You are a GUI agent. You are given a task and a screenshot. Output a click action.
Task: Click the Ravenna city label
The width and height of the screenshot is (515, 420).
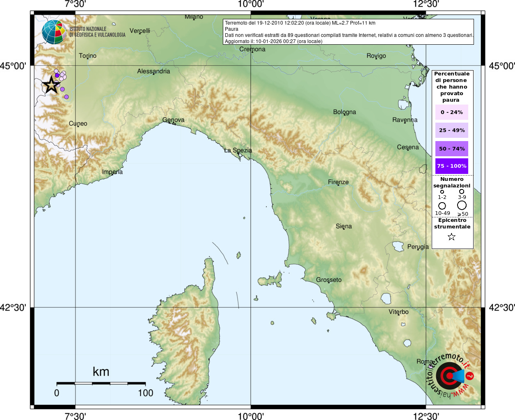click(x=405, y=120)
